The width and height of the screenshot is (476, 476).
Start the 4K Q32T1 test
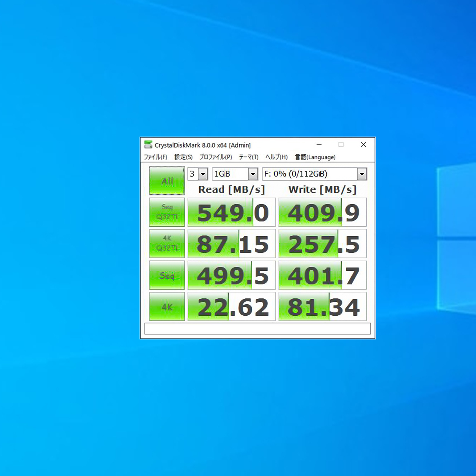coord(167,243)
